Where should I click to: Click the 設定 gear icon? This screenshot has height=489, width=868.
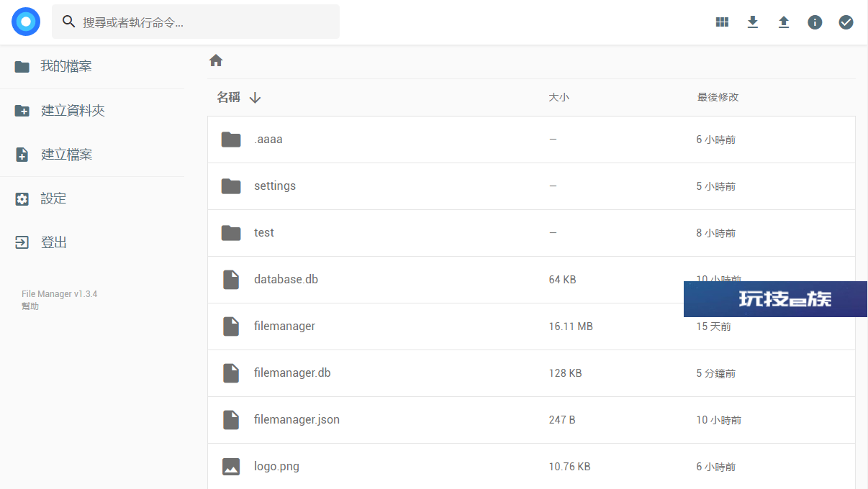[22, 199]
